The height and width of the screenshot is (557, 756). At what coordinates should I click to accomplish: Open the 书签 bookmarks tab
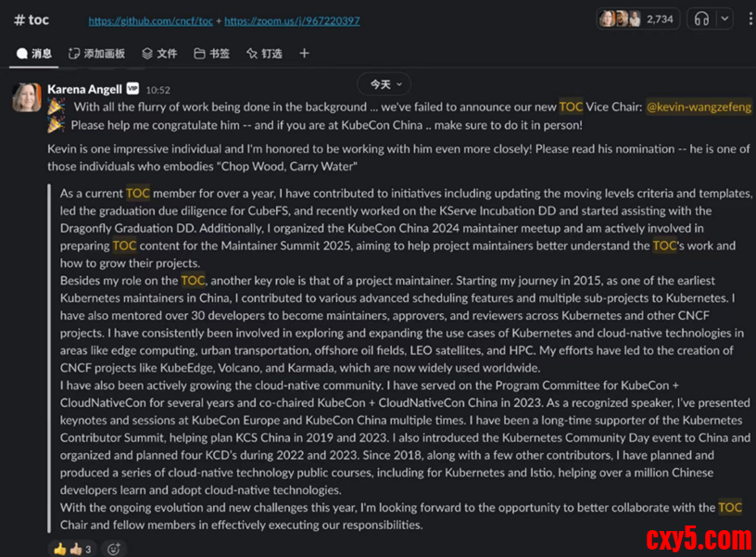click(x=211, y=54)
